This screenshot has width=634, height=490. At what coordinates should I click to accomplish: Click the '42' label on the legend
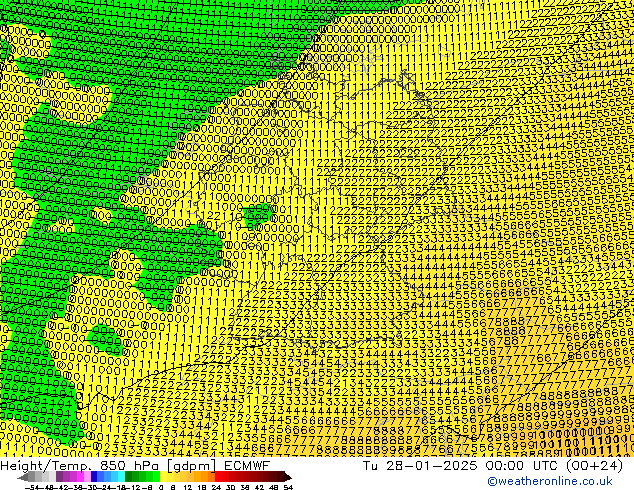[259, 488]
